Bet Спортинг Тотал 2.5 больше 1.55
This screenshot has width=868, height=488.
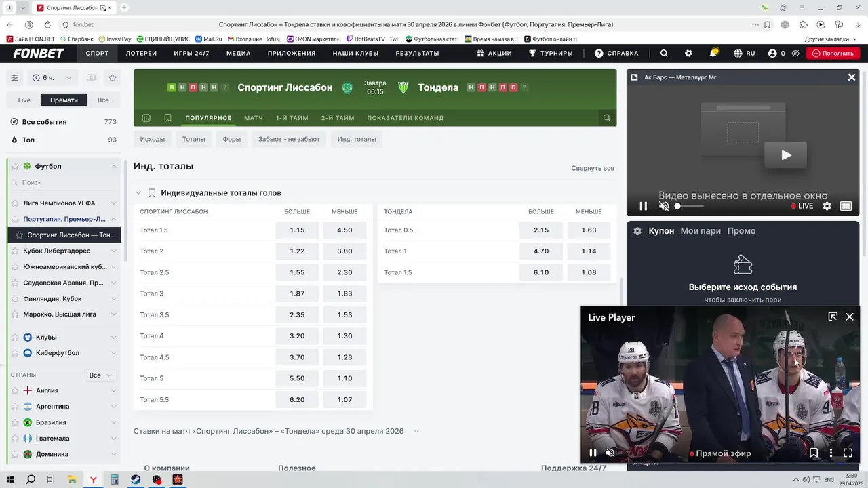click(x=297, y=272)
